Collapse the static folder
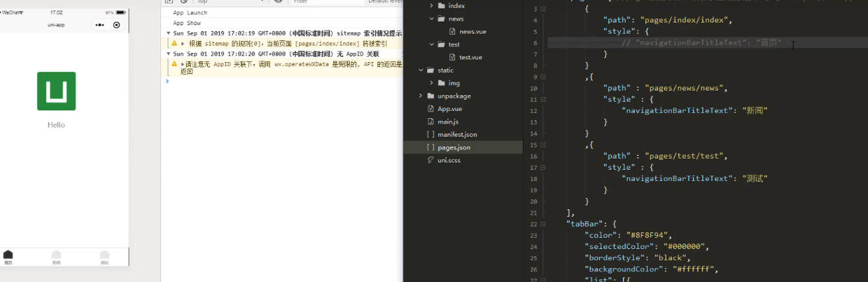868x282 pixels. click(x=420, y=70)
